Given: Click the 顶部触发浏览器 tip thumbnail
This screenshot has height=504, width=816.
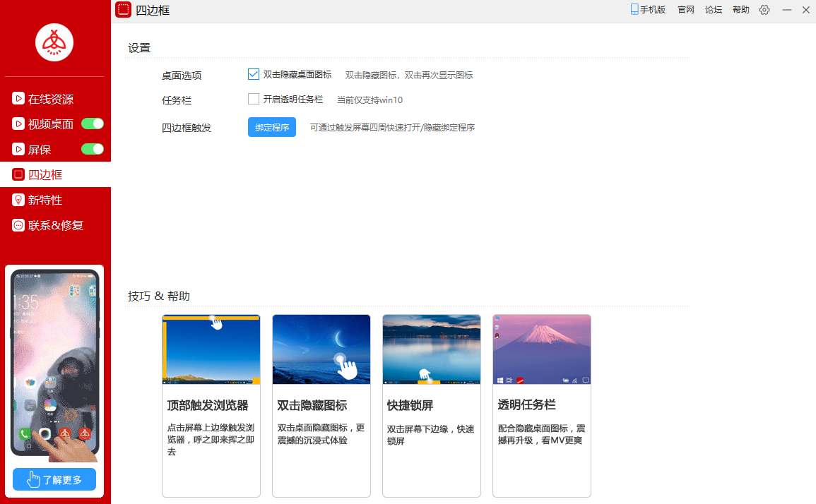Looking at the screenshot, I should 211,349.
